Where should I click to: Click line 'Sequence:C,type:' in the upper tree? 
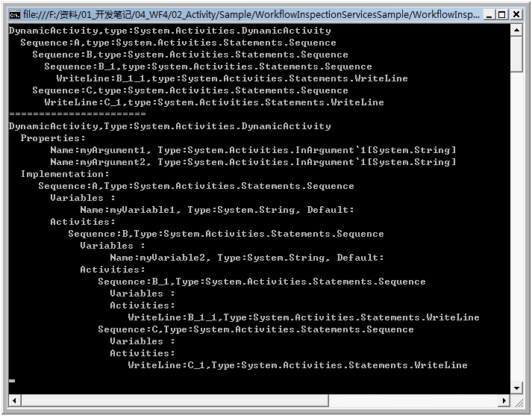(190, 90)
